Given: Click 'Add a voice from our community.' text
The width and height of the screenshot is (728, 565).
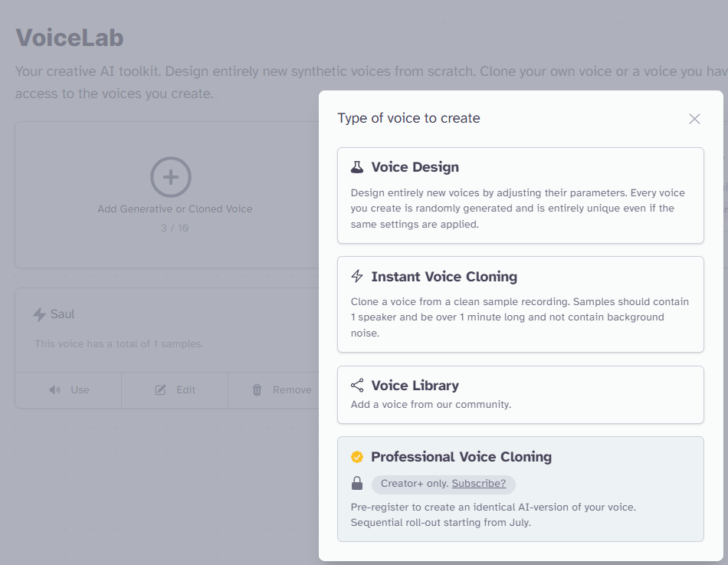Looking at the screenshot, I should (431, 404).
